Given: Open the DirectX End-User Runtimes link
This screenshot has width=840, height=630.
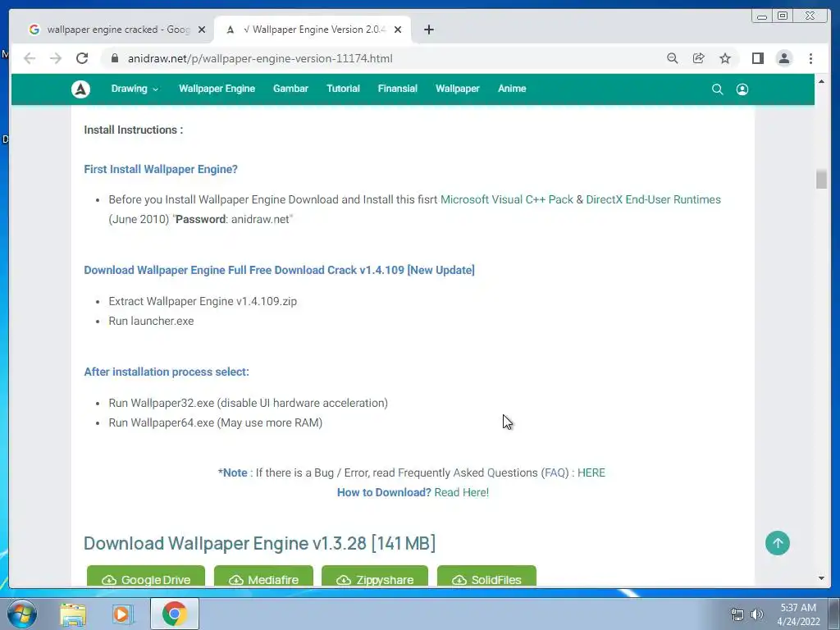Looking at the screenshot, I should click(653, 200).
